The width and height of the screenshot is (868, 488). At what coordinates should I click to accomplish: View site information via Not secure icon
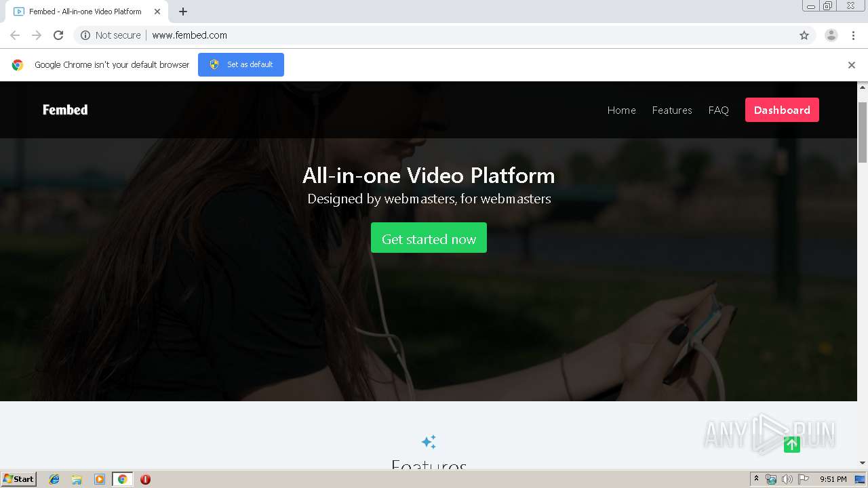coord(85,35)
